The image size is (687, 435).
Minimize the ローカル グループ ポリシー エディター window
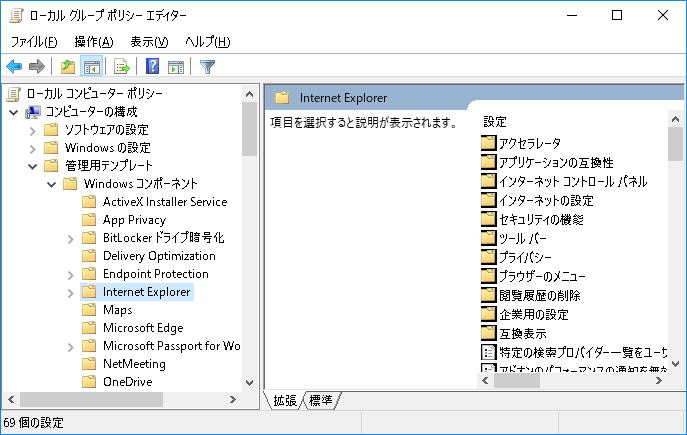point(572,15)
